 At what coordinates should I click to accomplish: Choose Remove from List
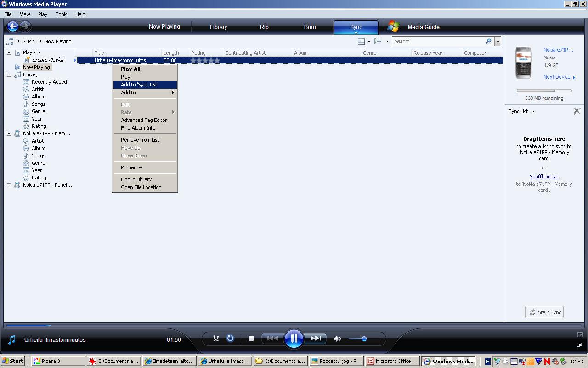click(x=145, y=140)
